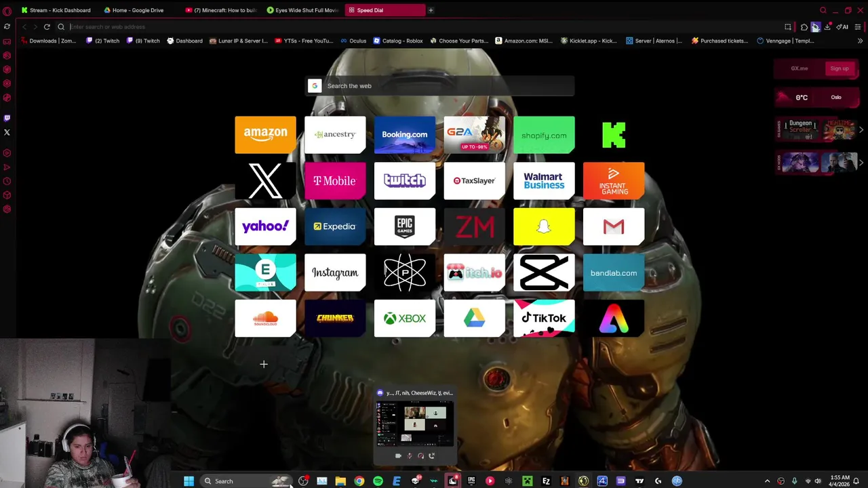Open the Windows Start menu

[x=189, y=481]
